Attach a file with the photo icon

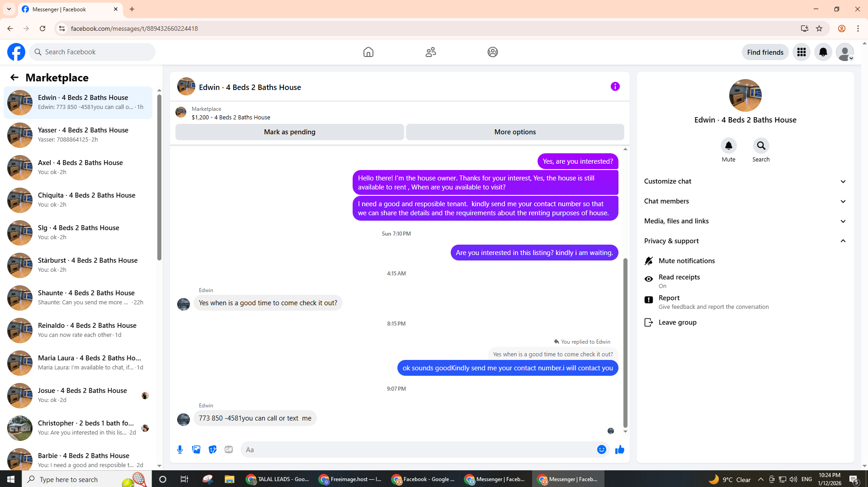pyautogui.click(x=196, y=449)
